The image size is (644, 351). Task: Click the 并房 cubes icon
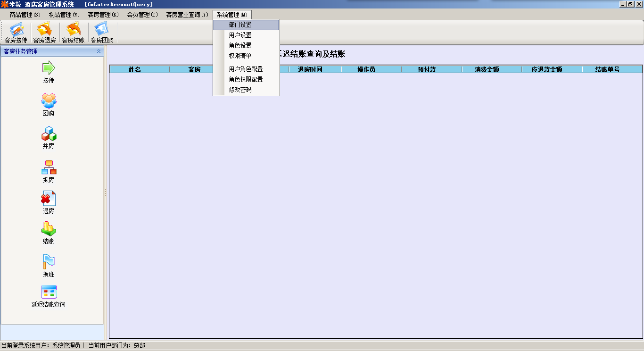pos(49,134)
